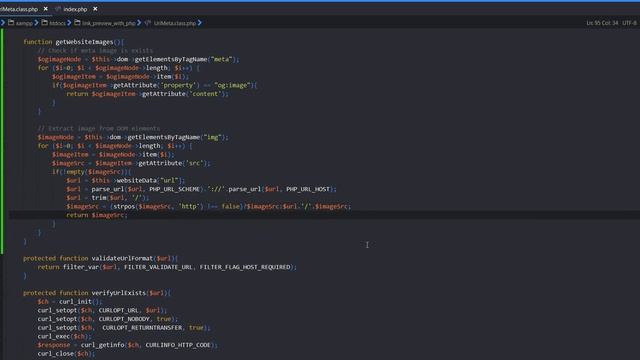
Task: Expand the chevron after xampp breadcrumb
Action: tap(36, 23)
